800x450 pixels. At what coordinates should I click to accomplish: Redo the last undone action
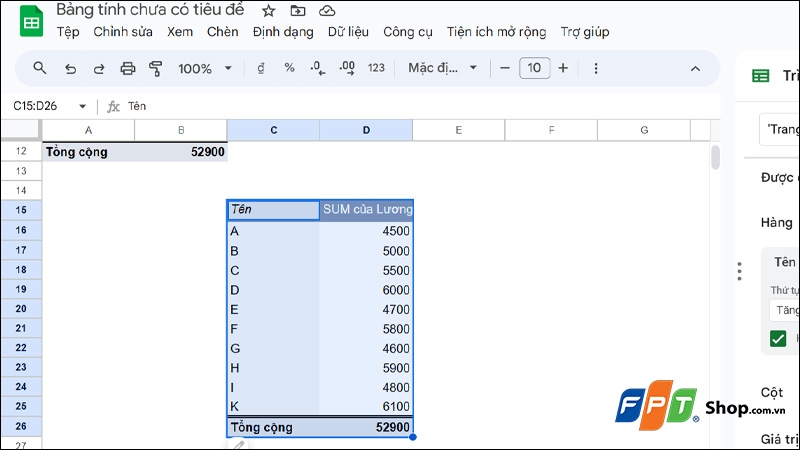pyautogui.click(x=99, y=68)
